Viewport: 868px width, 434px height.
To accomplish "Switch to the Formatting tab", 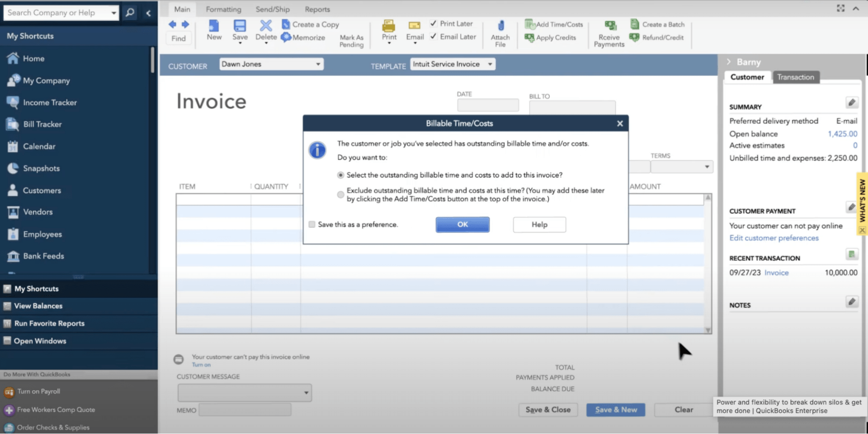I will (223, 9).
